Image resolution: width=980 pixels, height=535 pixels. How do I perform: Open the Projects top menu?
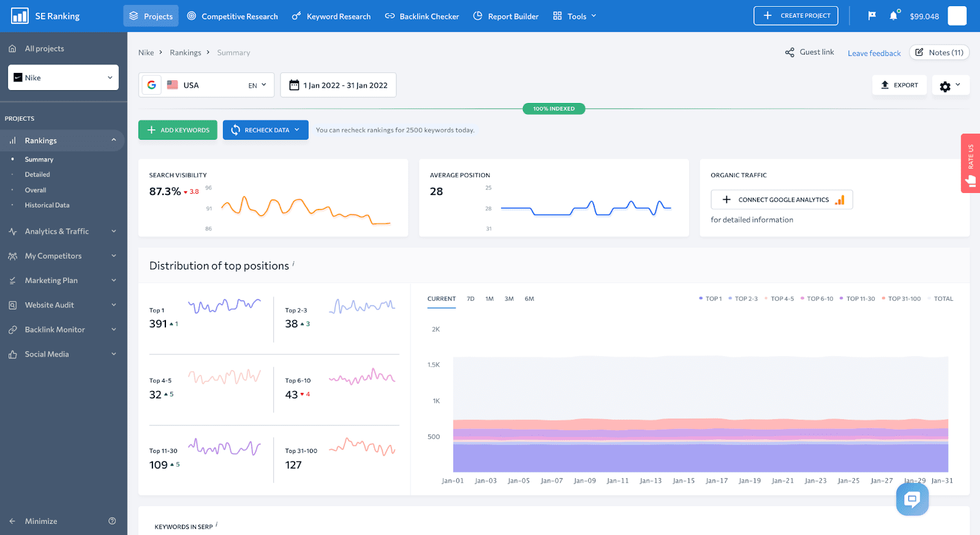[x=151, y=16]
